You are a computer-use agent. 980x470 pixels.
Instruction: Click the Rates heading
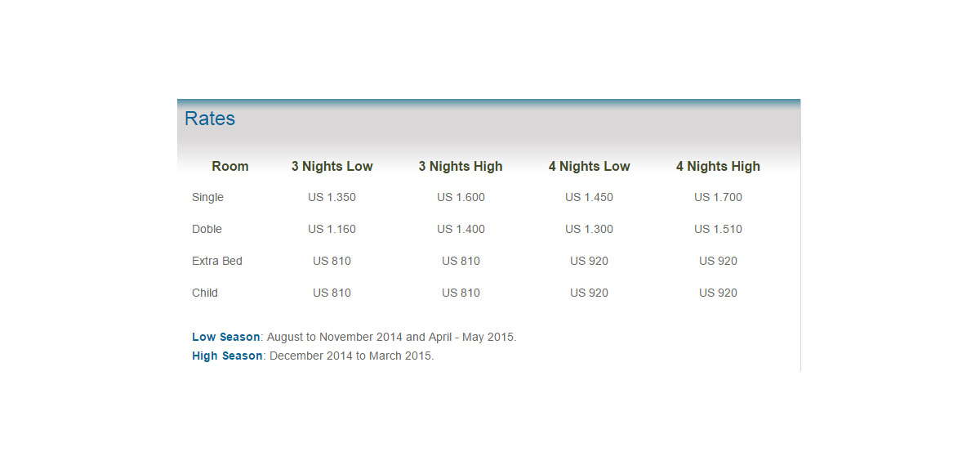pyautogui.click(x=210, y=119)
